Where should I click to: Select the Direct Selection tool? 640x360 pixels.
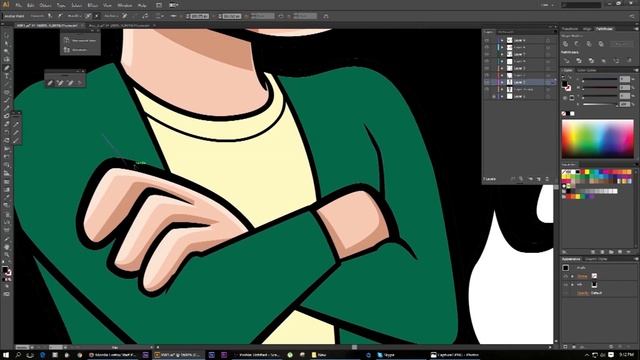pyautogui.click(x=6, y=44)
